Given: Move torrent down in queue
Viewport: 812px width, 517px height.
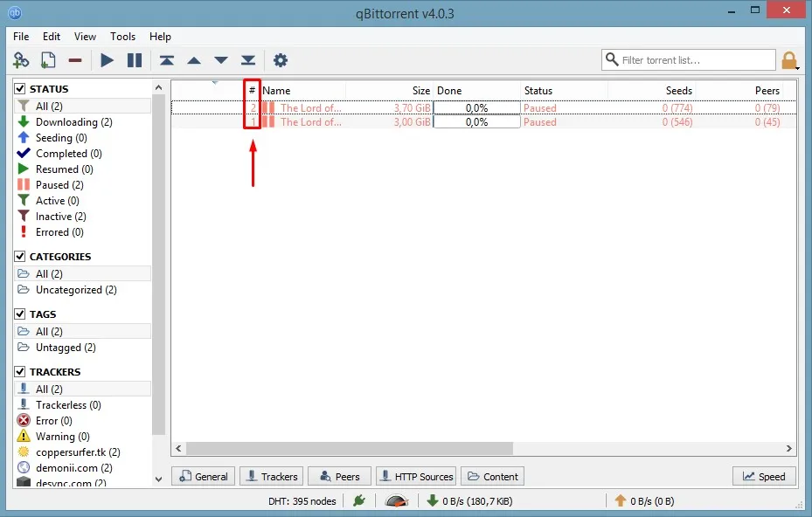Looking at the screenshot, I should click(x=221, y=60).
